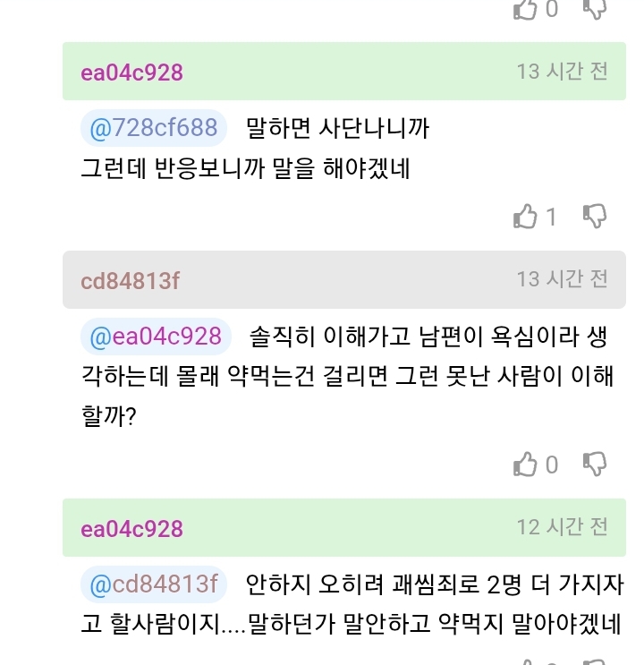Select username ea04c928 on the 12 시간 전 comment

131,529
